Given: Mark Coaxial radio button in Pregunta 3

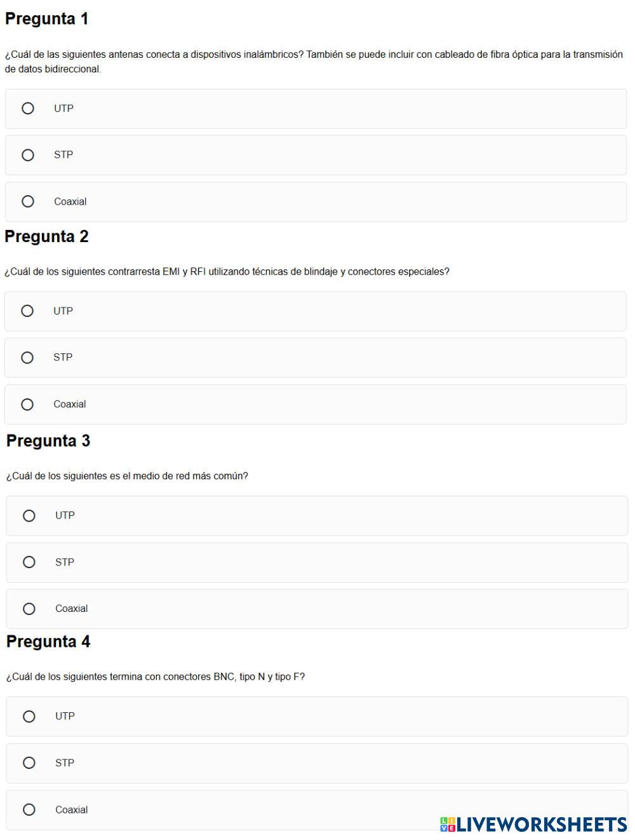Looking at the screenshot, I should [x=29, y=609].
